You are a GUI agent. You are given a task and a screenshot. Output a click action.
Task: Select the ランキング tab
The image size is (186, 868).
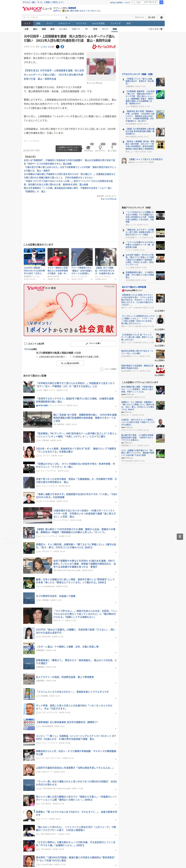tap(115, 24)
